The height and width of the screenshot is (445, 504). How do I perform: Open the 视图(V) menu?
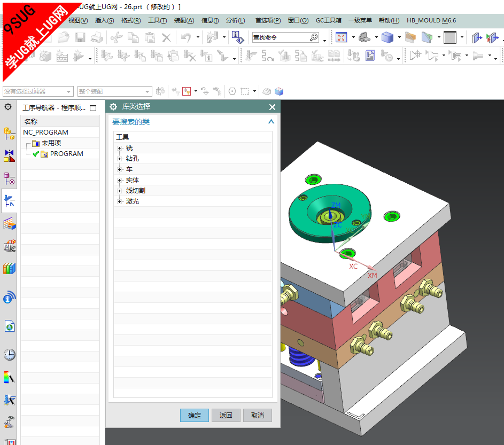point(78,20)
